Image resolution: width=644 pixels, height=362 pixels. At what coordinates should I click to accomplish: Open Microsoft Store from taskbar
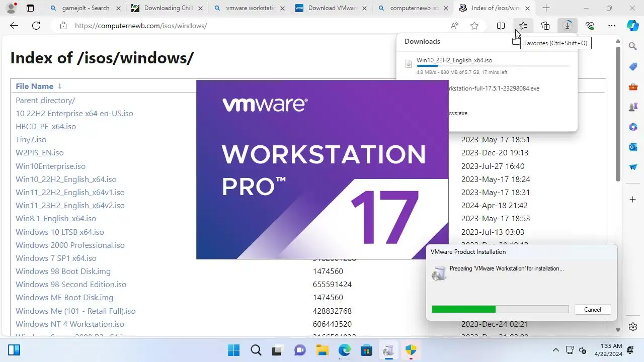pos(366,350)
